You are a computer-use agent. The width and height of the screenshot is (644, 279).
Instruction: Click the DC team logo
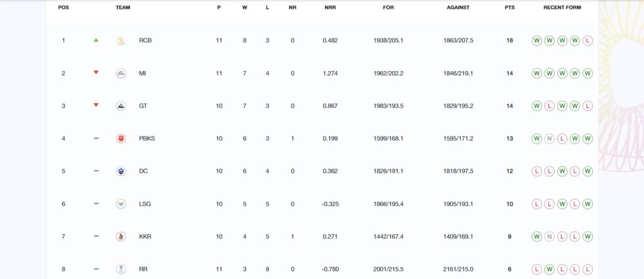[x=121, y=171]
